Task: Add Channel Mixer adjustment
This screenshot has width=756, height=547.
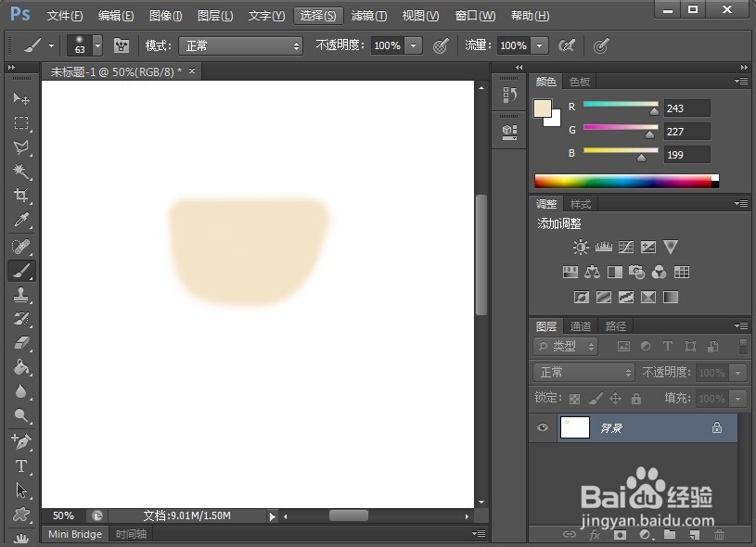Action: pos(659,273)
